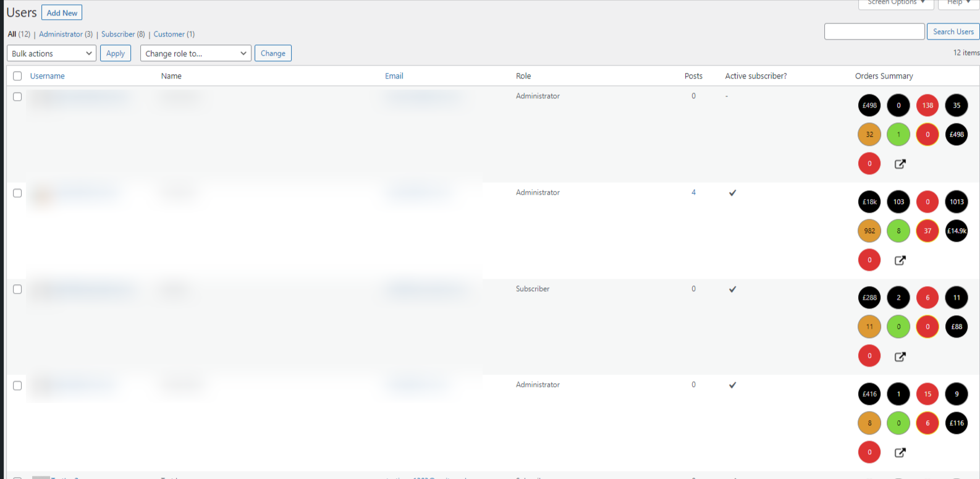Click the black 9 orders badge
The image size is (980, 479).
pyautogui.click(x=957, y=394)
